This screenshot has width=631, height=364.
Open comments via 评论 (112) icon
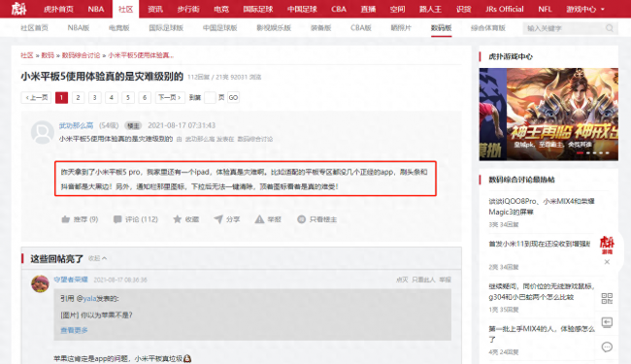coord(117,219)
